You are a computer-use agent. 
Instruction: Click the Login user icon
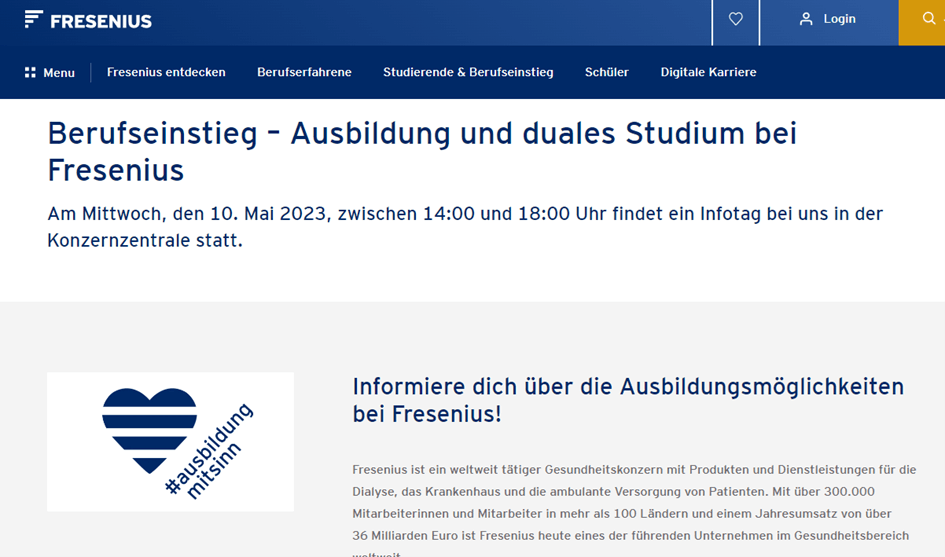point(806,19)
